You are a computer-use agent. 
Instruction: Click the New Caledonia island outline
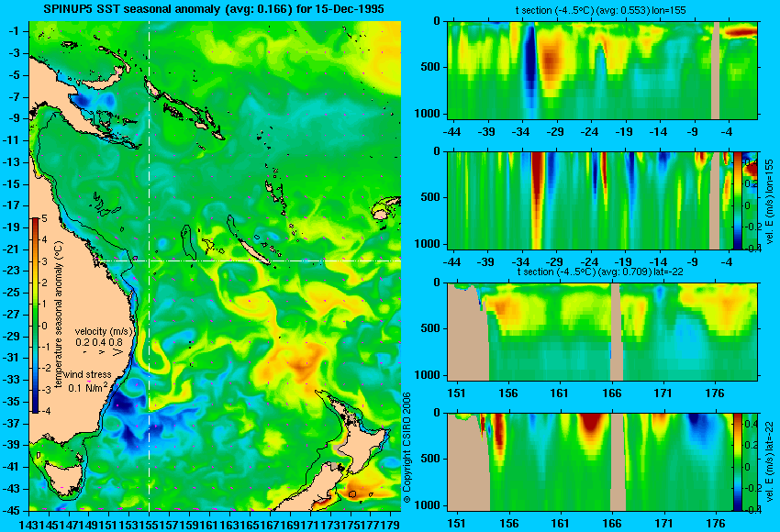point(253,251)
